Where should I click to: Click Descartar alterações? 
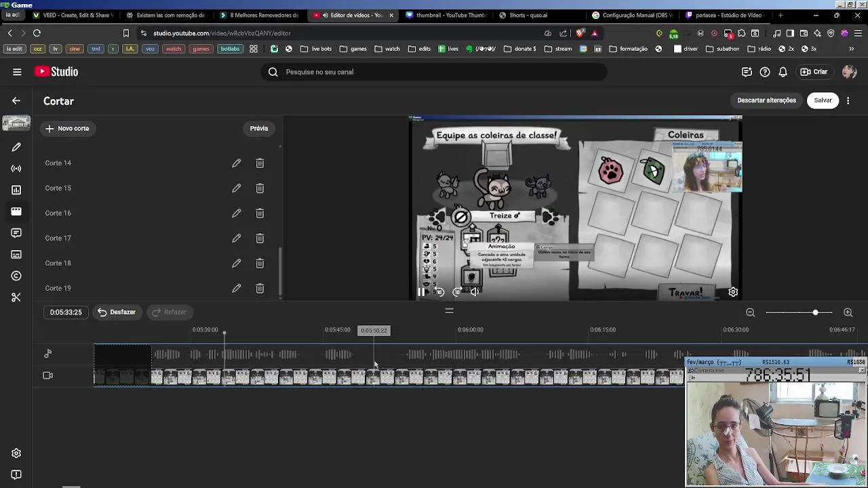766,100
